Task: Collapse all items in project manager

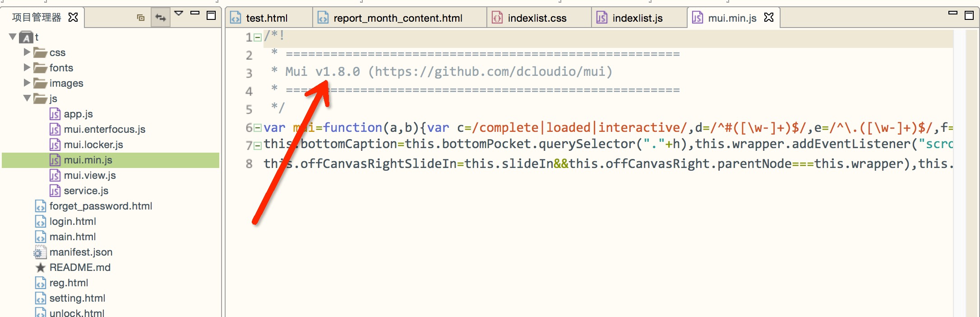Action: point(141,18)
